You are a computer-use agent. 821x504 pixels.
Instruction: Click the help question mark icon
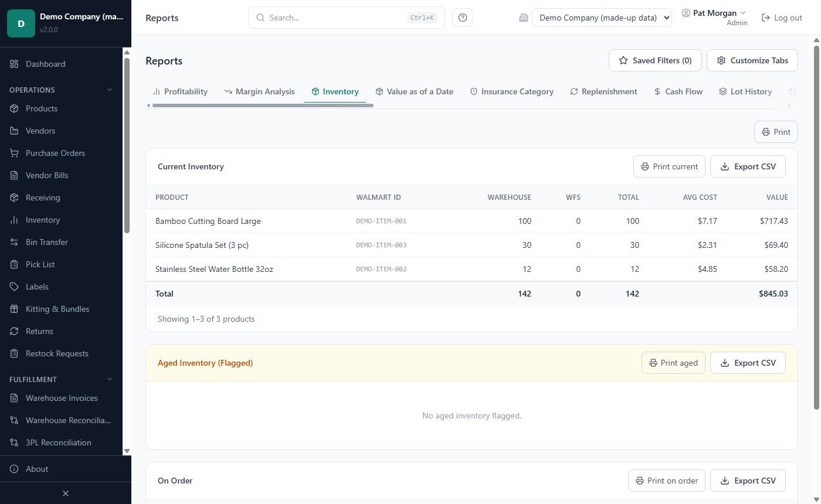(463, 18)
